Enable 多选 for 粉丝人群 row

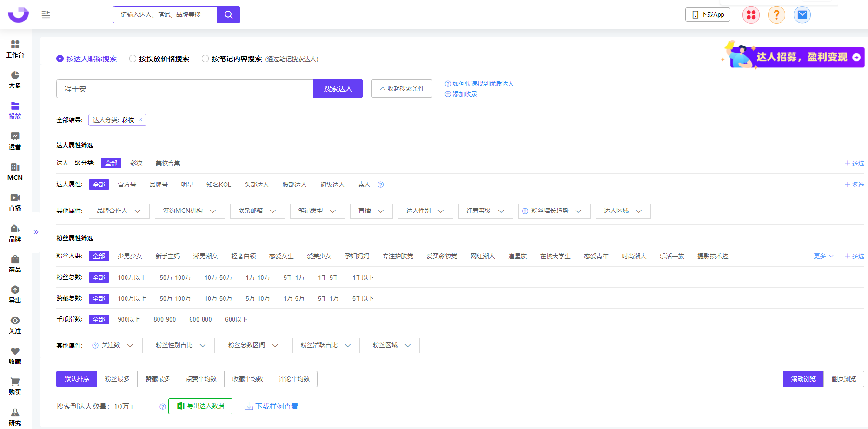(x=855, y=256)
